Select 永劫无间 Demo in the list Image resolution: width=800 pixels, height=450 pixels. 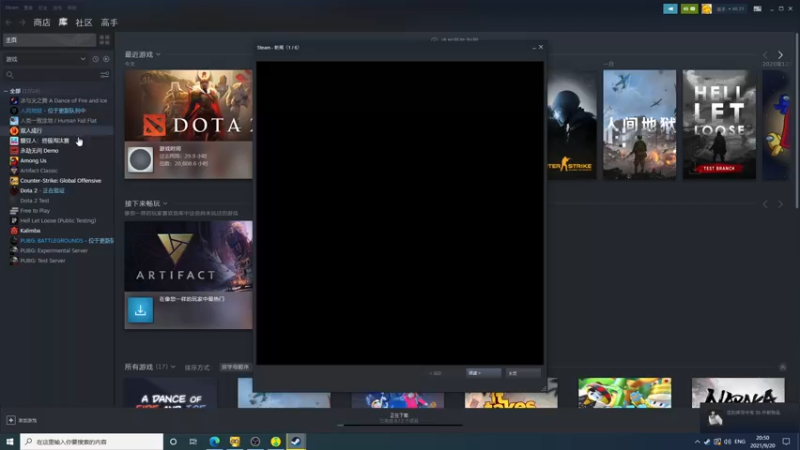click(x=39, y=151)
